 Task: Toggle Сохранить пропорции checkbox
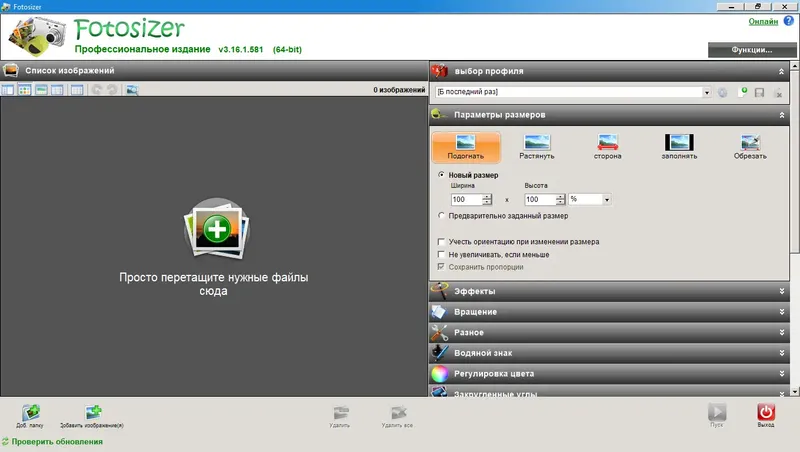(x=442, y=267)
